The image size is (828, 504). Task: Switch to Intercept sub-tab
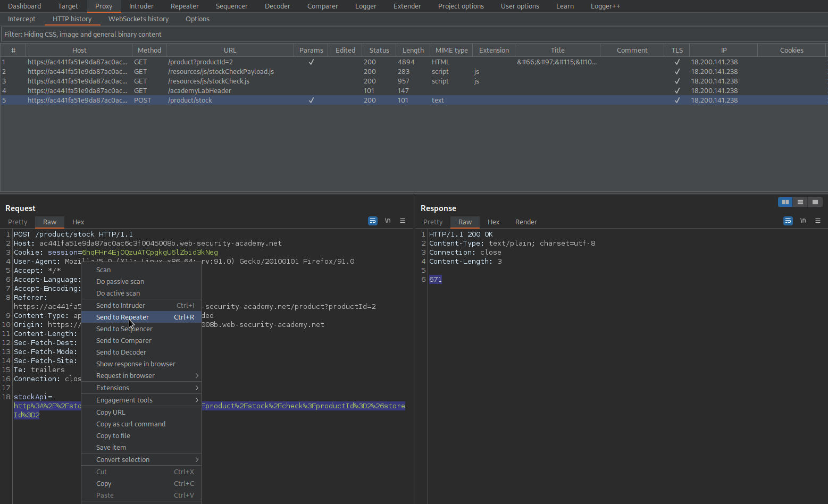pos(22,19)
